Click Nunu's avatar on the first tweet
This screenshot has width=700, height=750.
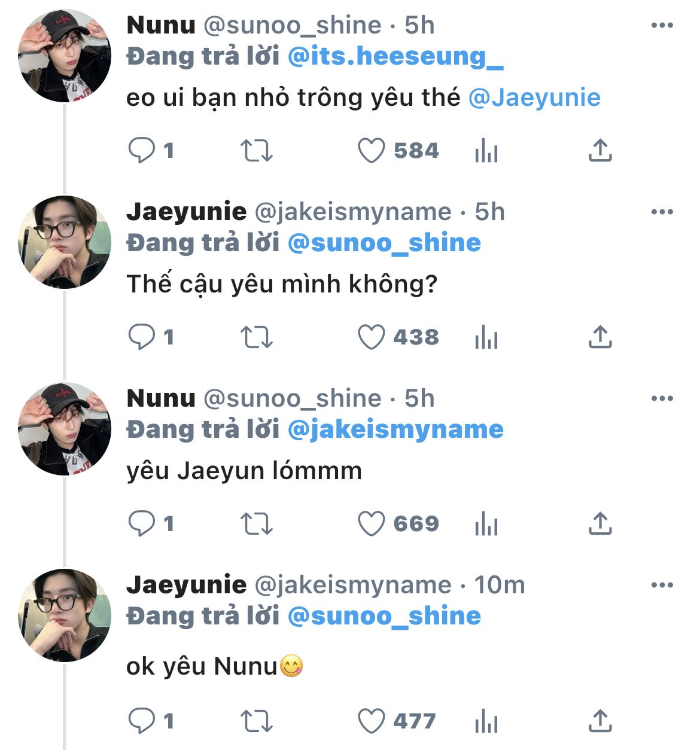tap(65, 56)
